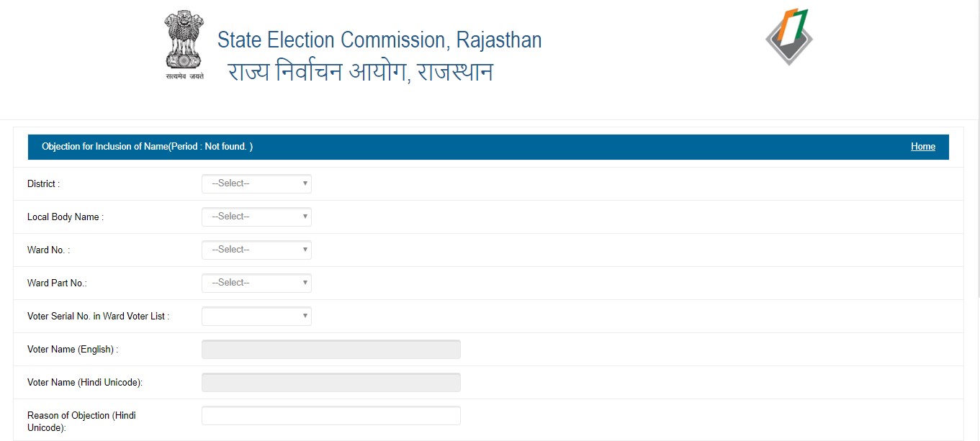Click the Hindi title राज्य निर्वाचन आयोग
The image size is (980, 441).
(360, 73)
